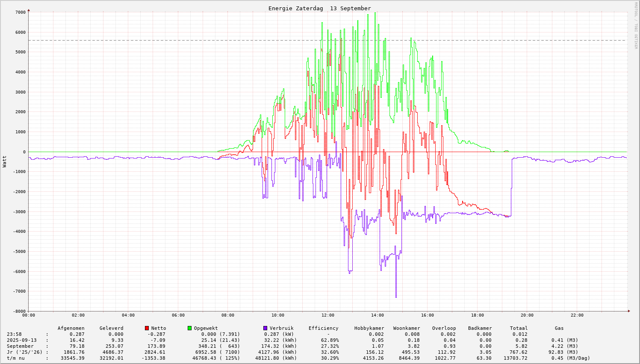Click the RRDTOOL / TOBI OETIKER watermark

point(636,25)
